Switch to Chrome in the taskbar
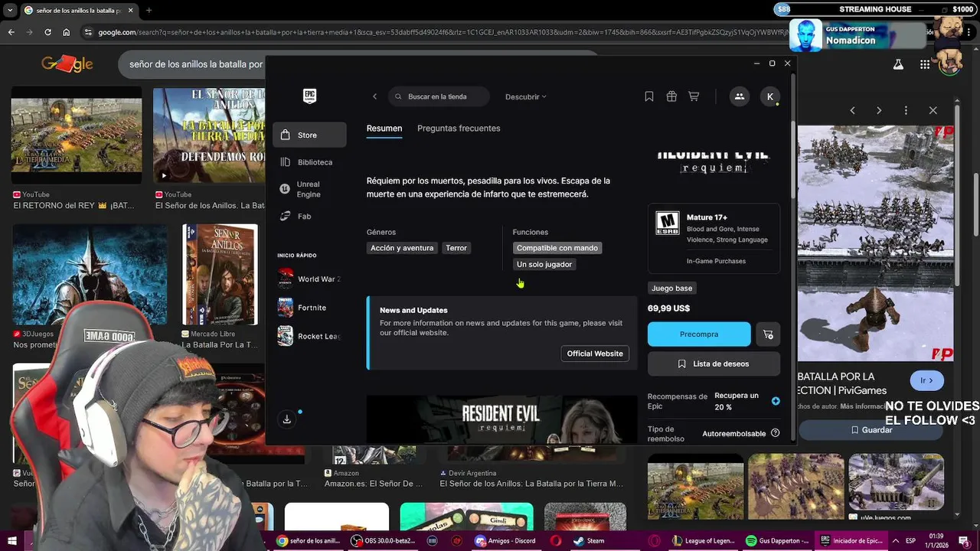 309,541
